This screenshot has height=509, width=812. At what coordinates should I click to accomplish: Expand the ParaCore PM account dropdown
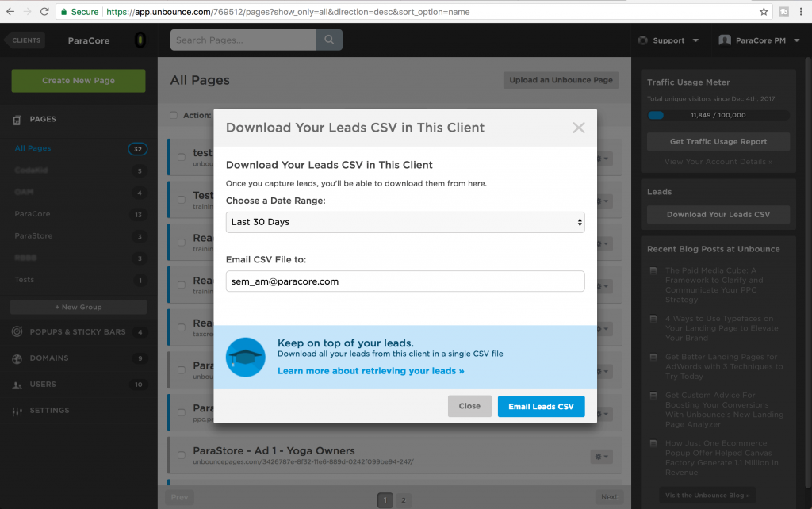coord(796,40)
